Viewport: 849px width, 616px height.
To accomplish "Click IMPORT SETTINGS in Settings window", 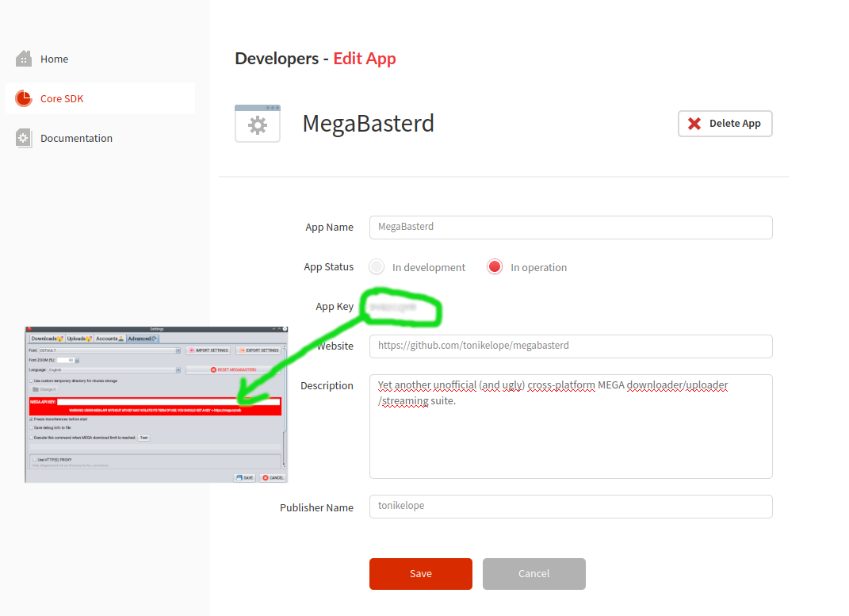I will 208,350.
